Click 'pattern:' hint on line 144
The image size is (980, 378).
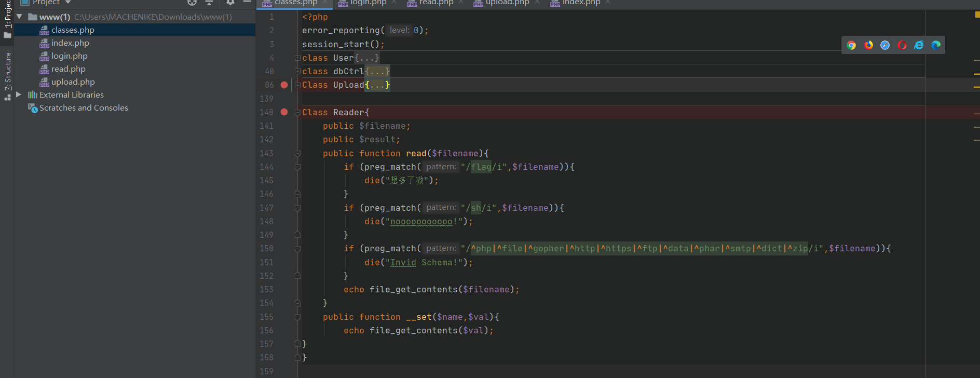click(x=441, y=167)
